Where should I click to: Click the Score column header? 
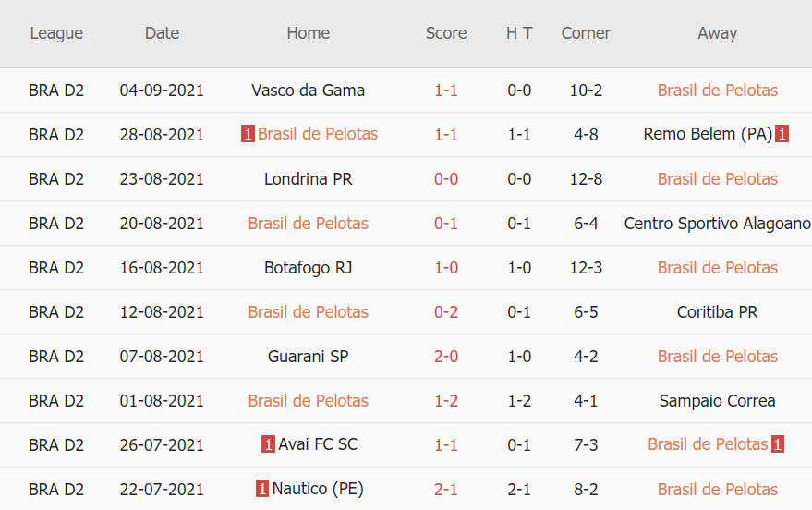[446, 33]
